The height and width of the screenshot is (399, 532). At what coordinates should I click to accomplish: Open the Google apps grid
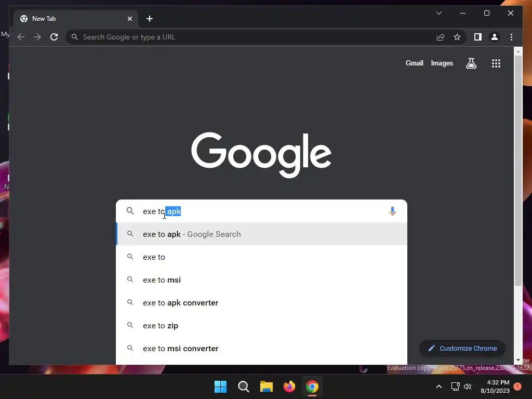pyautogui.click(x=496, y=63)
